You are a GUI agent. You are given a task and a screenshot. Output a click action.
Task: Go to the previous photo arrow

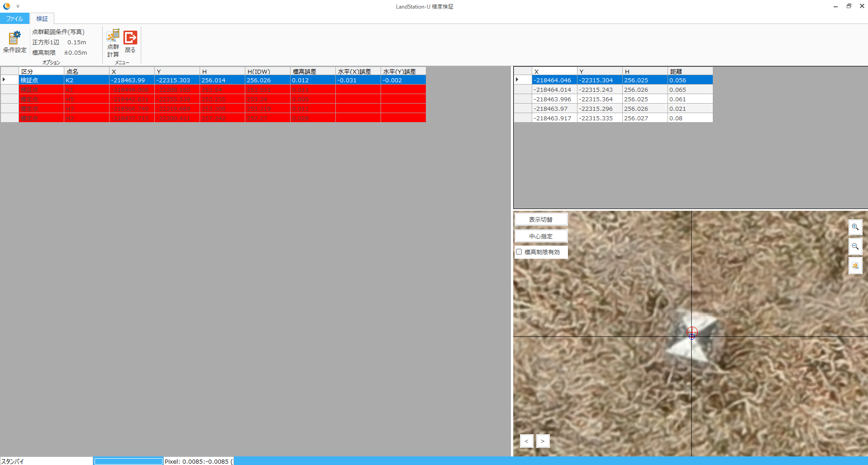(526, 441)
